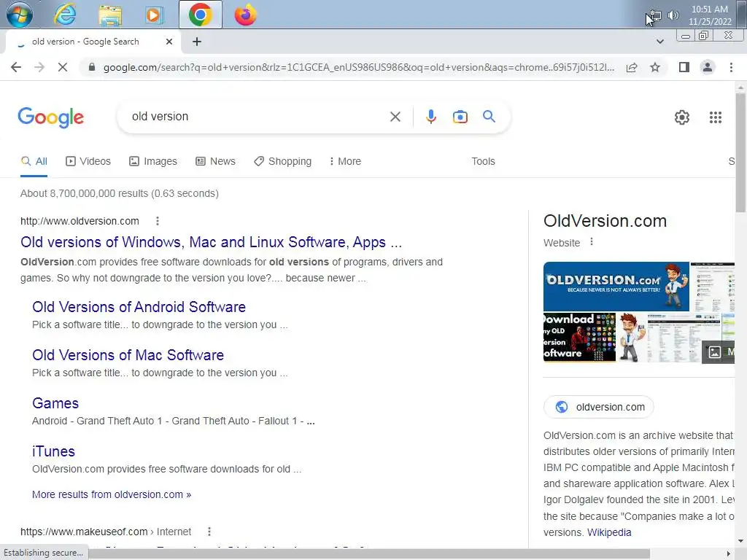Screen dimensions: 747x560
Task: Click the 'About 8,700,000,000 results' text
Action: pyautogui.click(x=120, y=193)
